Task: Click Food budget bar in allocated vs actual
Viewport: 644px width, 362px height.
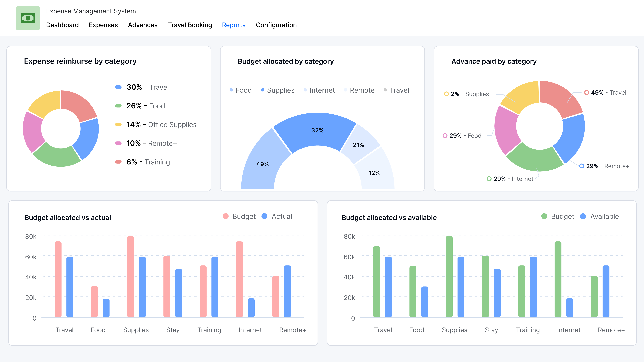Action: pyautogui.click(x=94, y=302)
